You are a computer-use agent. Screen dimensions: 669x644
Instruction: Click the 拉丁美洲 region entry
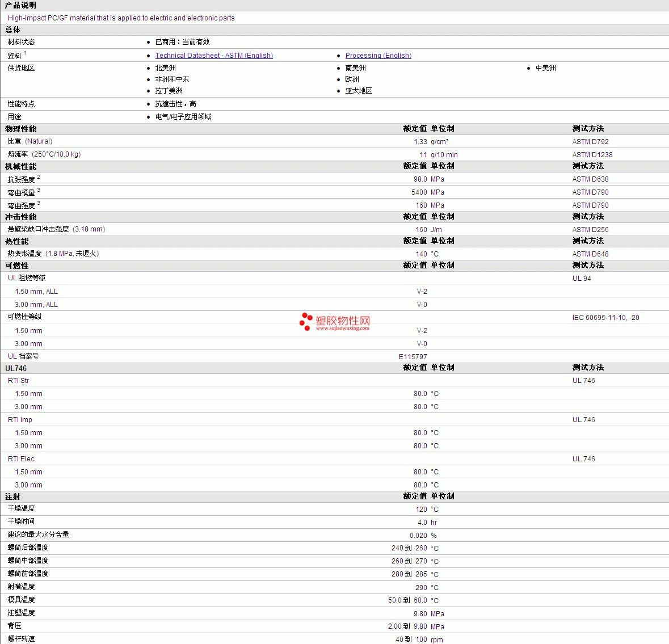(x=169, y=91)
